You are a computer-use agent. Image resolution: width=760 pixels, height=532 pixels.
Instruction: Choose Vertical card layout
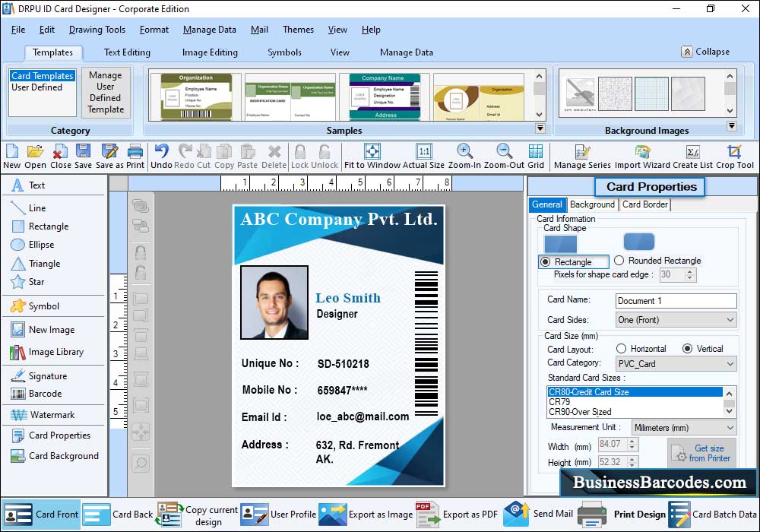click(x=687, y=349)
